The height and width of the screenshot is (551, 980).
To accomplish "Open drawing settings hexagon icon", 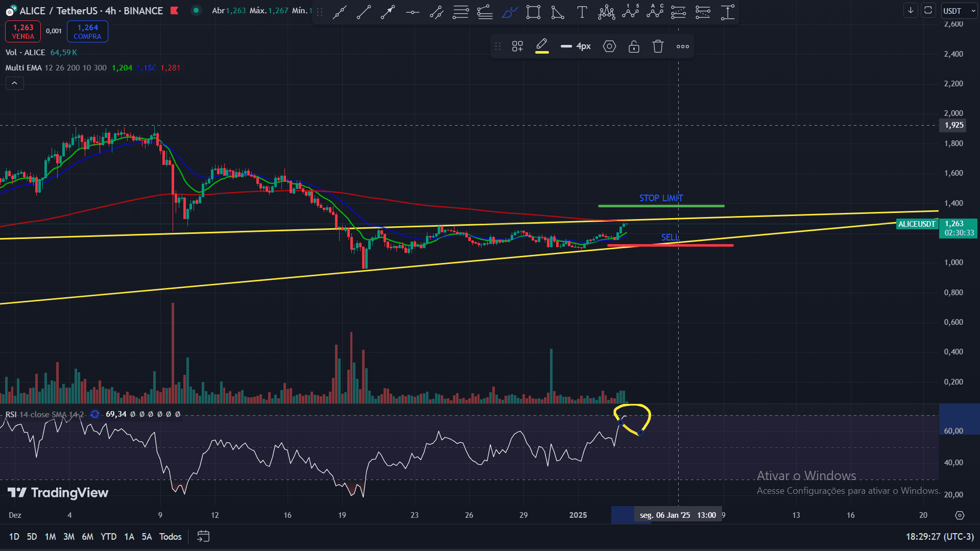I will 609,46.
